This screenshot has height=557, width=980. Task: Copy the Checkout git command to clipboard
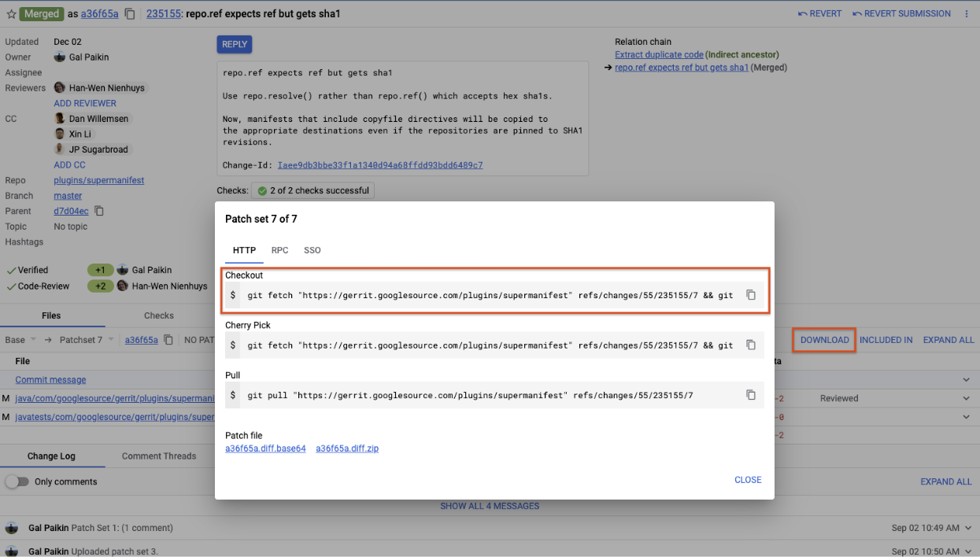tap(751, 294)
